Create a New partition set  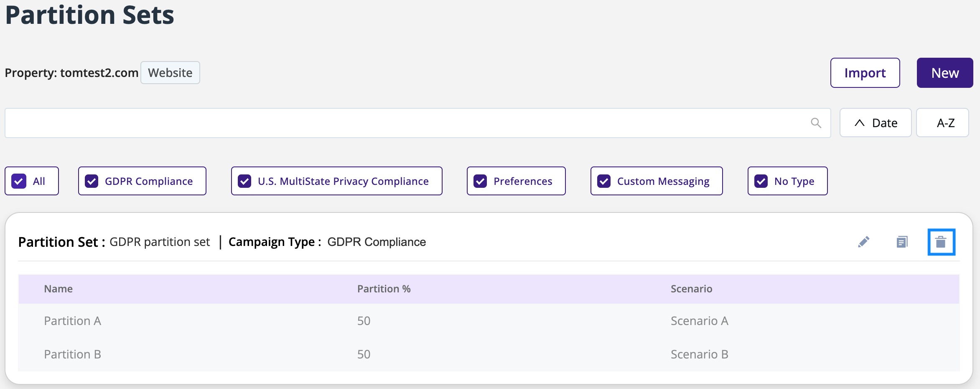click(x=945, y=73)
